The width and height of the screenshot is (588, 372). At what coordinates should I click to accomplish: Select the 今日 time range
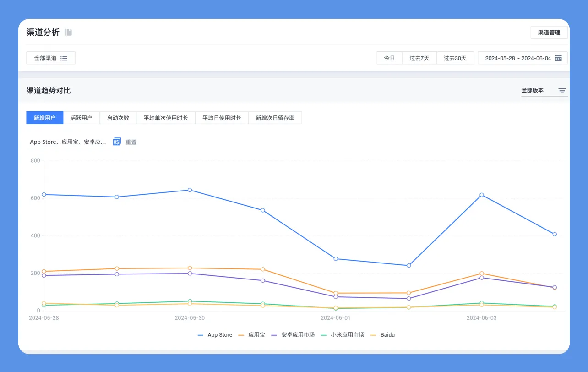(389, 58)
